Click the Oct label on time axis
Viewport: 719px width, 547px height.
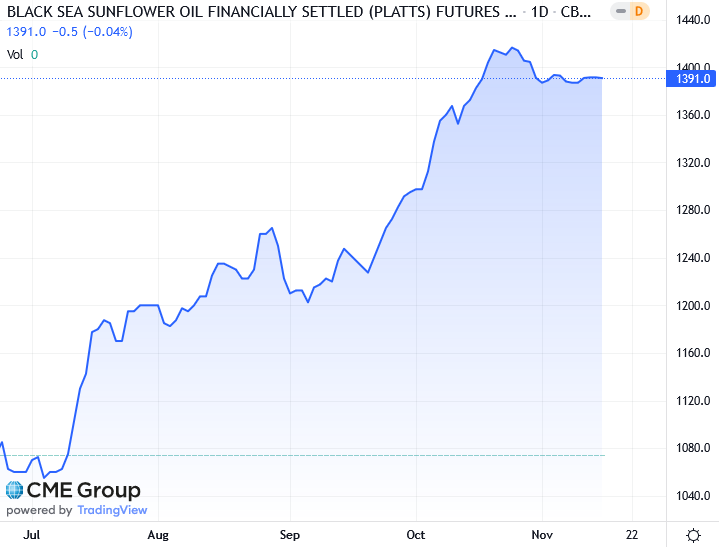click(x=417, y=534)
